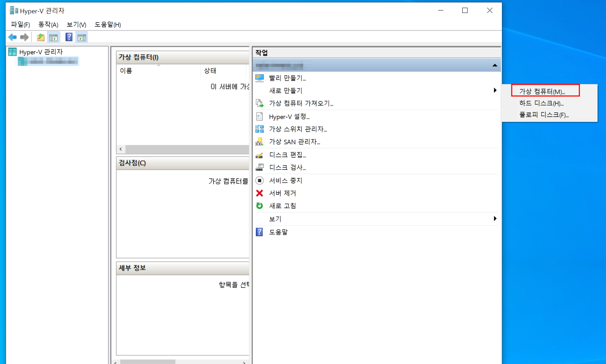Open the 보기(V) menu

76,25
